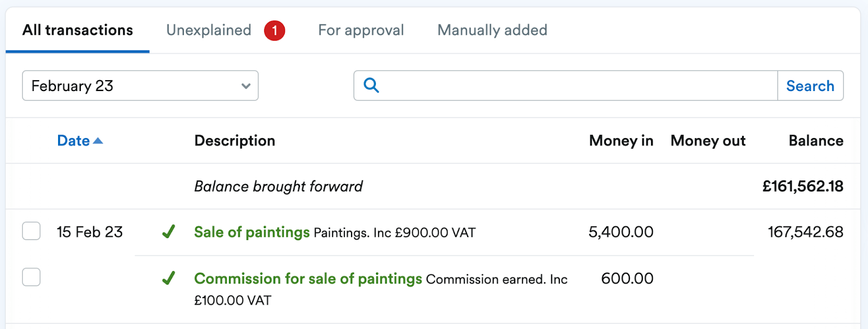
Task: Open the Unexplained tab
Action: [x=209, y=30]
